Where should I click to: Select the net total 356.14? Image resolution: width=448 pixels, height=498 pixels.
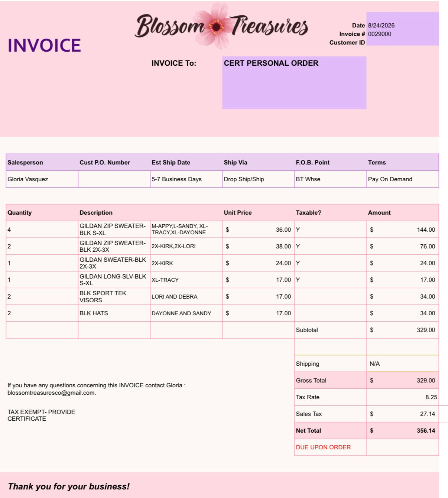pyautogui.click(x=402, y=430)
